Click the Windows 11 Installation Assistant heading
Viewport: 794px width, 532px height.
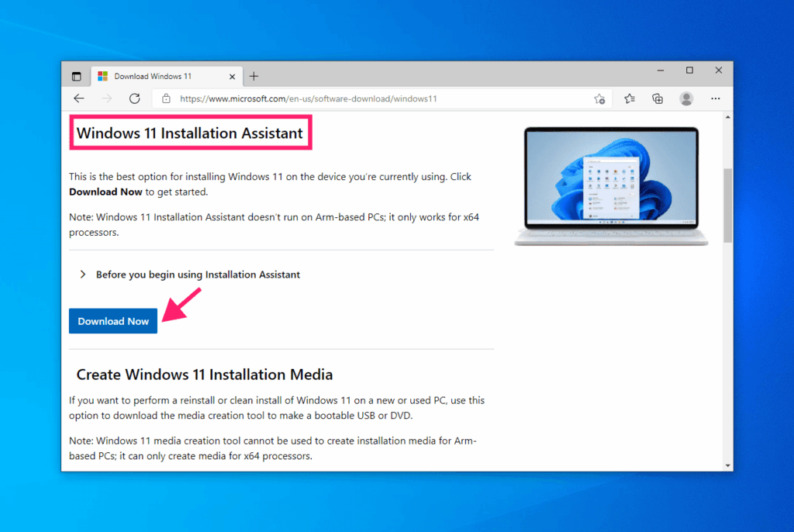pos(189,133)
